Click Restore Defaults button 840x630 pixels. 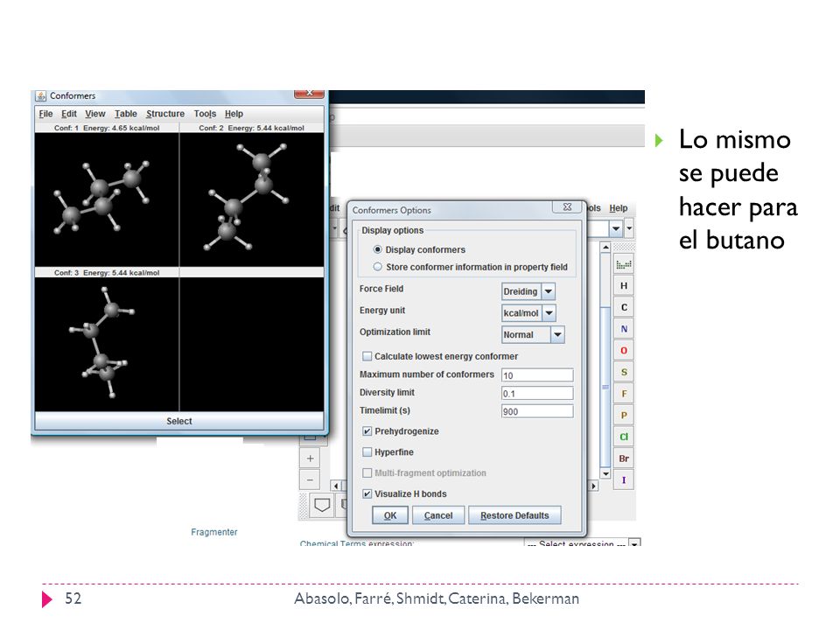[x=514, y=515]
